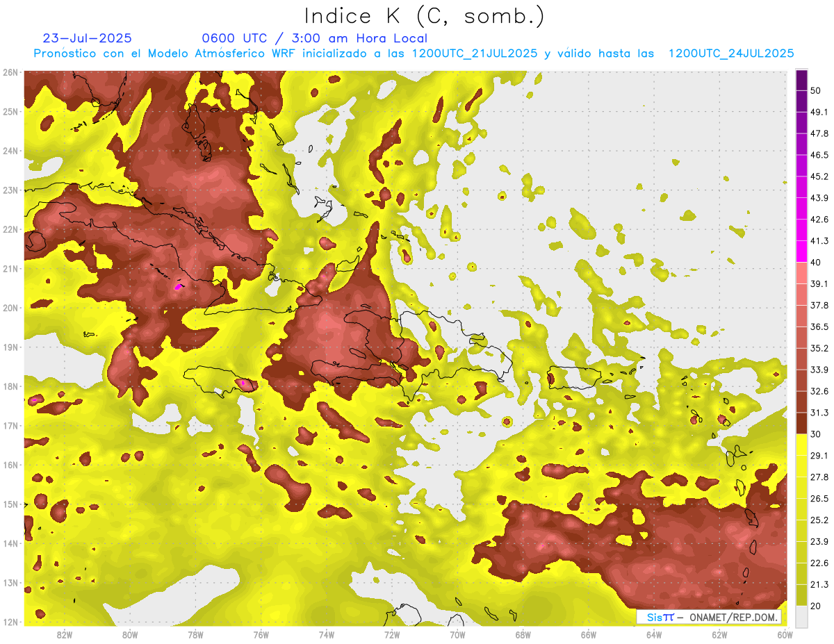The height and width of the screenshot is (644, 834).
Task: Click colorbar value 23.9
Action: [819, 542]
